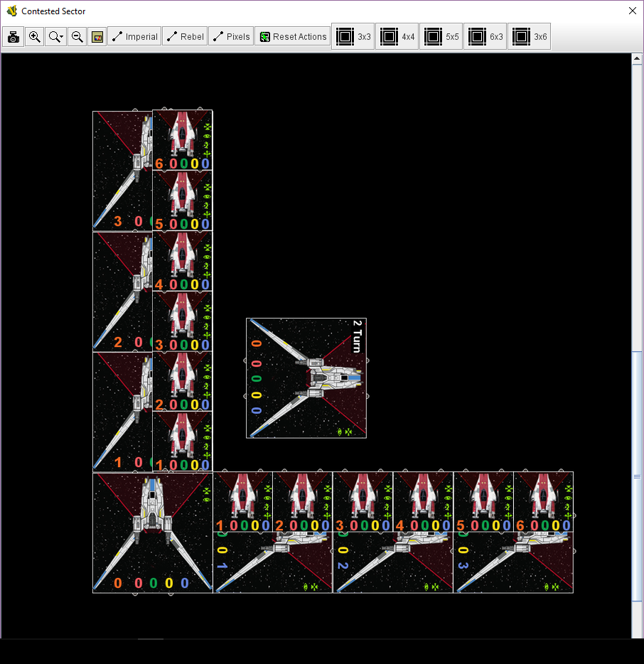Enable Pixels measurement mode
This screenshot has width=644, height=664.
click(x=230, y=36)
